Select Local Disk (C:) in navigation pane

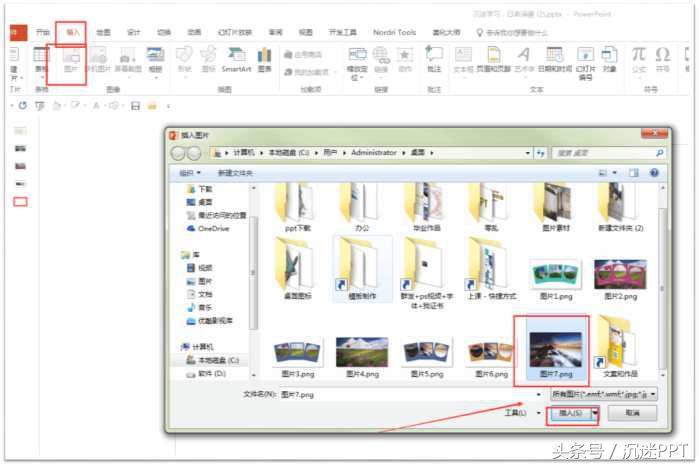point(213,360)
